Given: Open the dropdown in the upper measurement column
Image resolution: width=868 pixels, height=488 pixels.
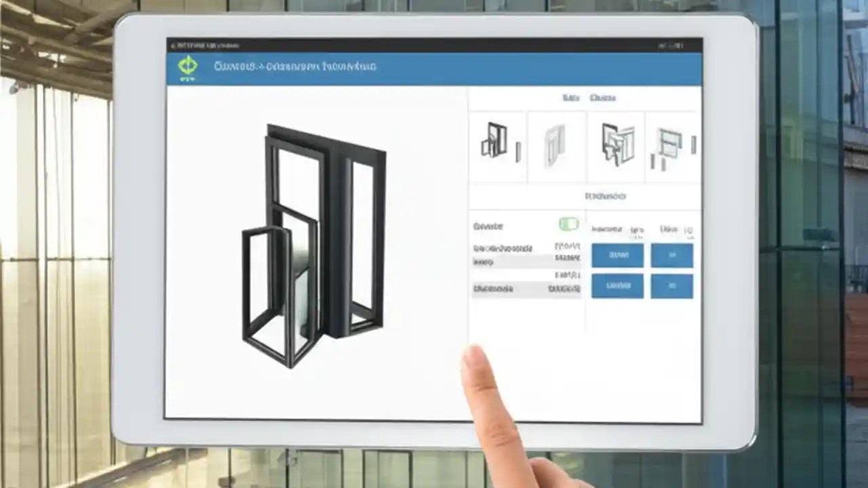Looking at the screenshot, I should click(x=617, y=256).
